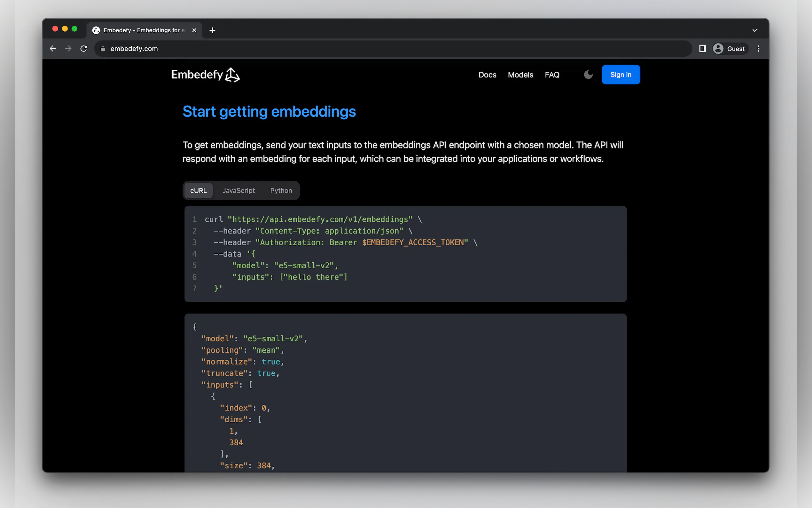Click the "size": 384 response line
This screenshot has width=812, height=508.
tap(247, 466)
